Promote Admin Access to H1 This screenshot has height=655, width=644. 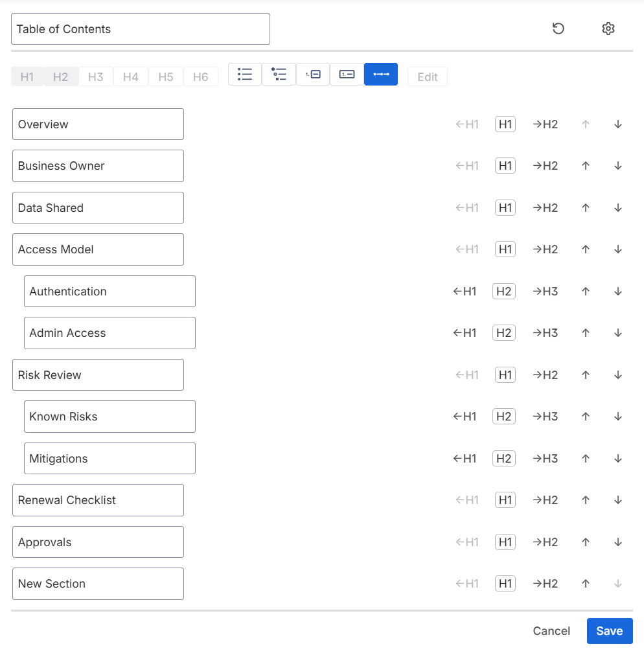click(x=465, y=333)
